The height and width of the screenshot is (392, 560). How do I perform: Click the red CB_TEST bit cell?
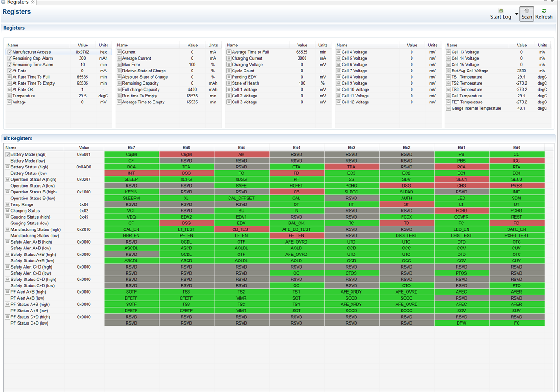(241, 229)
